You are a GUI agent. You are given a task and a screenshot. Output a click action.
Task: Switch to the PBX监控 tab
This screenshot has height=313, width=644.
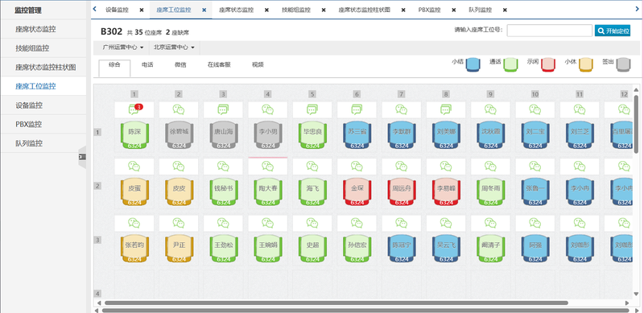(x=429, y=10)
